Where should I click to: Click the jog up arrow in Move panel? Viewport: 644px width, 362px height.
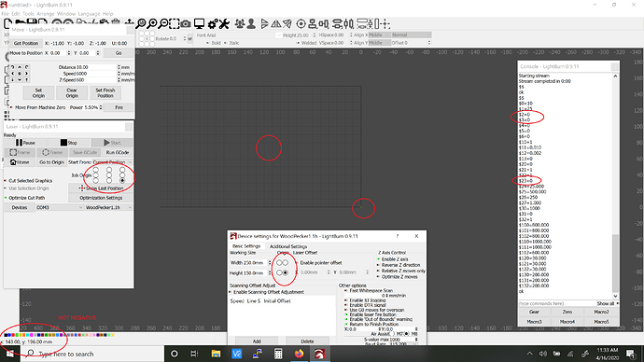(20, 67)
